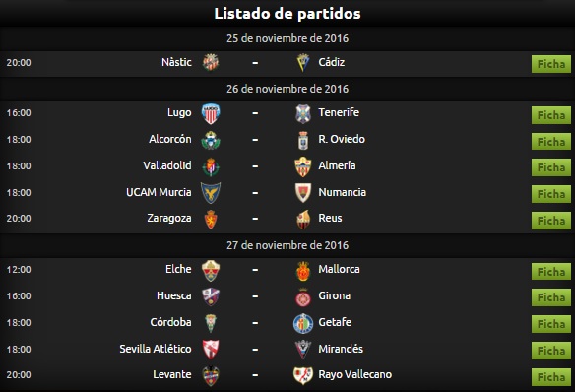575x392 pixels.
Task: Click the 27 de noviembre de 2016 header
Action: pos(287,245)
